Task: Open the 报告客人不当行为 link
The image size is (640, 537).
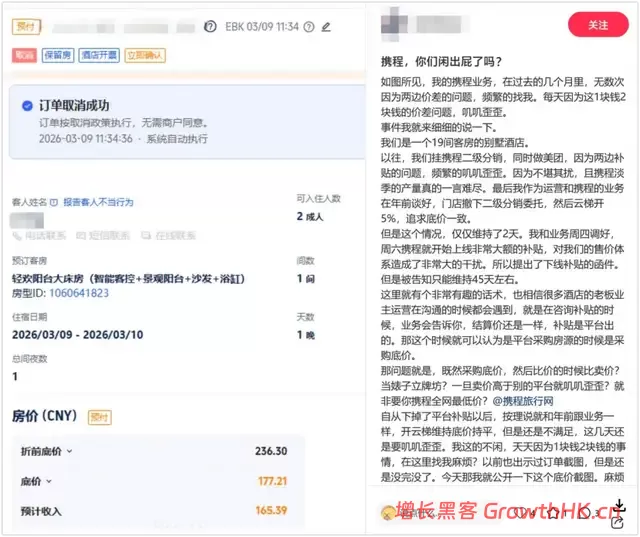Action: click(x=98, y=202)
